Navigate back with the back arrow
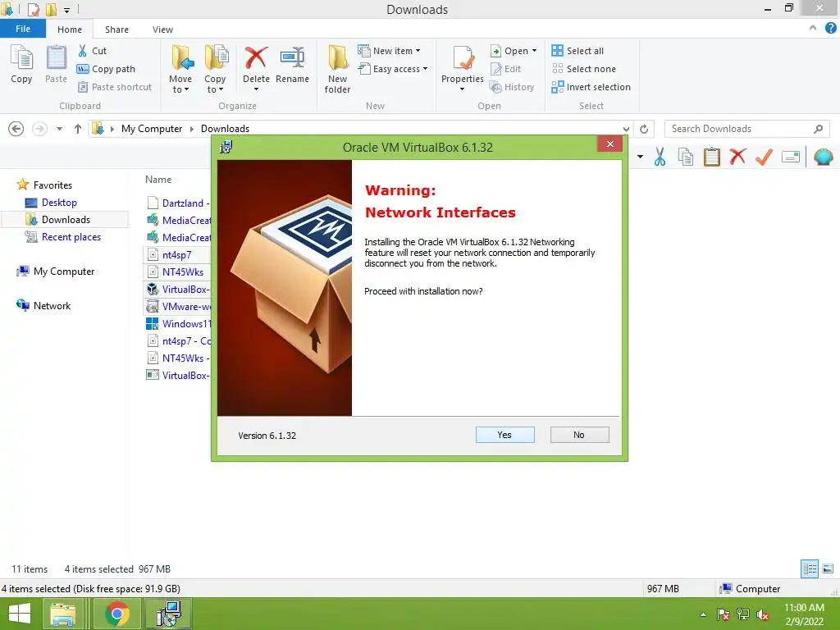The width and height of the screenshot is (840, 630). click(x=16, y=129)
